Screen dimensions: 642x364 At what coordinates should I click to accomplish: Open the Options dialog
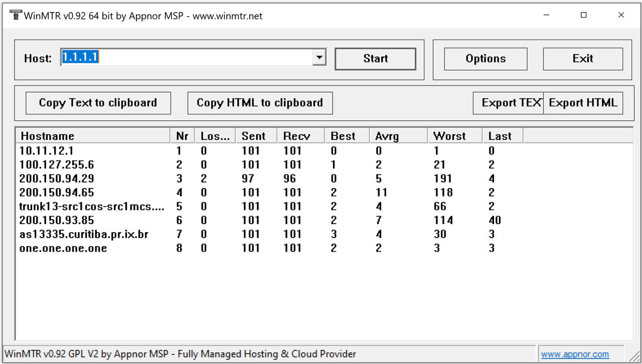point(486,59)
